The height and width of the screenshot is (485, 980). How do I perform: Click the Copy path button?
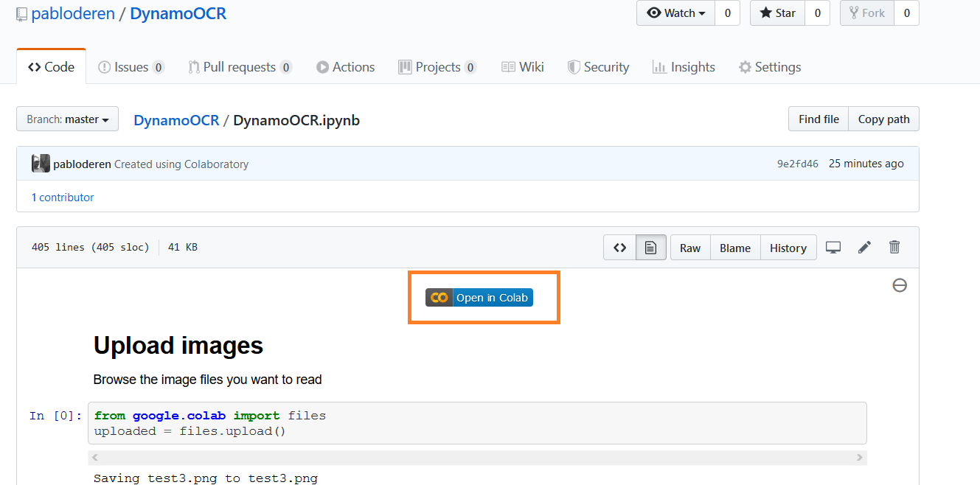(883, 119)
